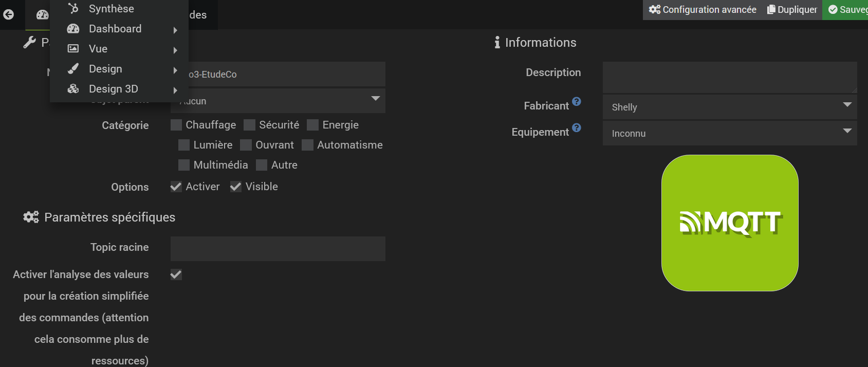Click the Description text area
This screenshot has height=367, width=868.
coord(730,78)
